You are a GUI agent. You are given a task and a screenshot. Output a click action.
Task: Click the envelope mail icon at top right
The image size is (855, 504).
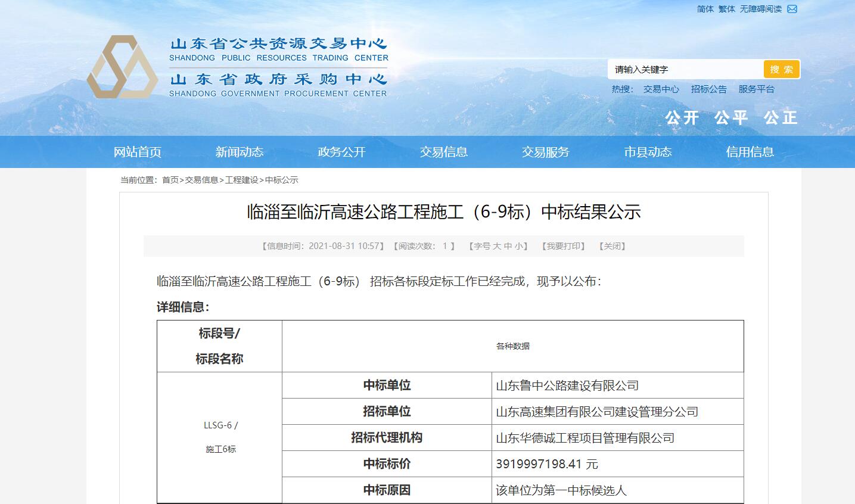[792, 9]
